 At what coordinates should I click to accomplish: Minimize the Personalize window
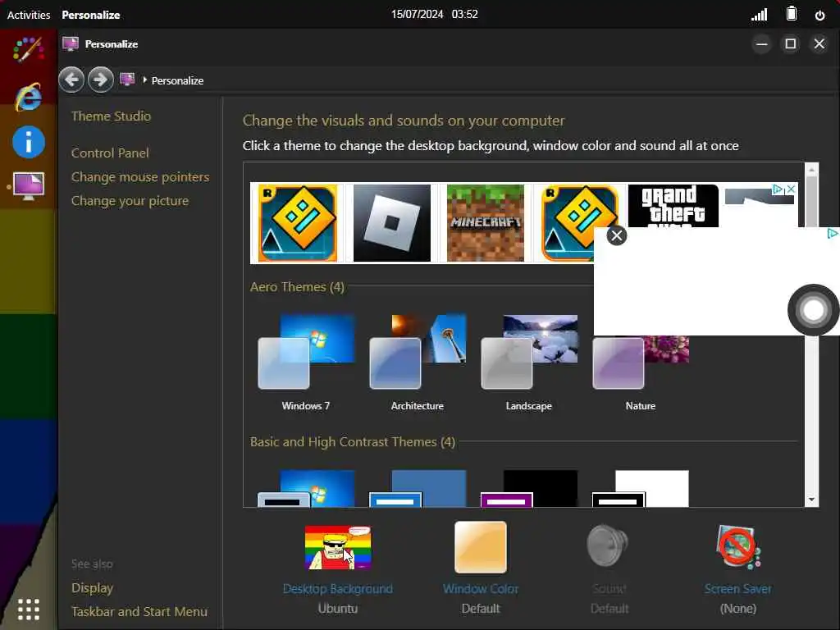coord(762,44)
